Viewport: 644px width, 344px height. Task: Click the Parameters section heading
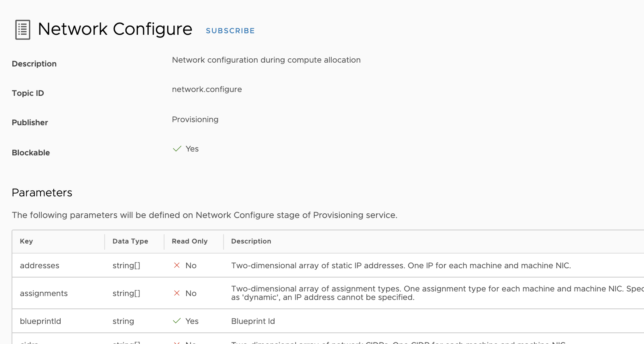42,192
